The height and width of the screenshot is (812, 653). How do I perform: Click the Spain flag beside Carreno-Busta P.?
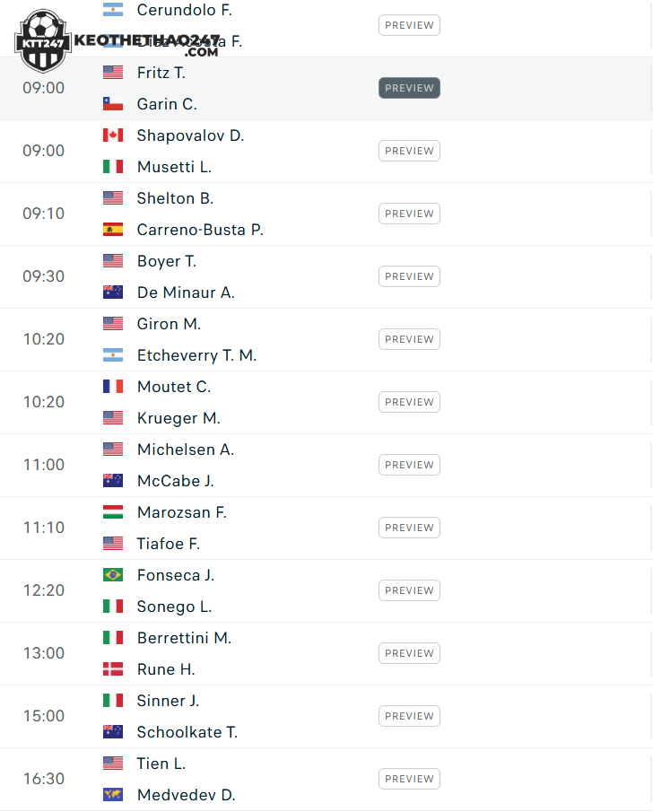113,230
